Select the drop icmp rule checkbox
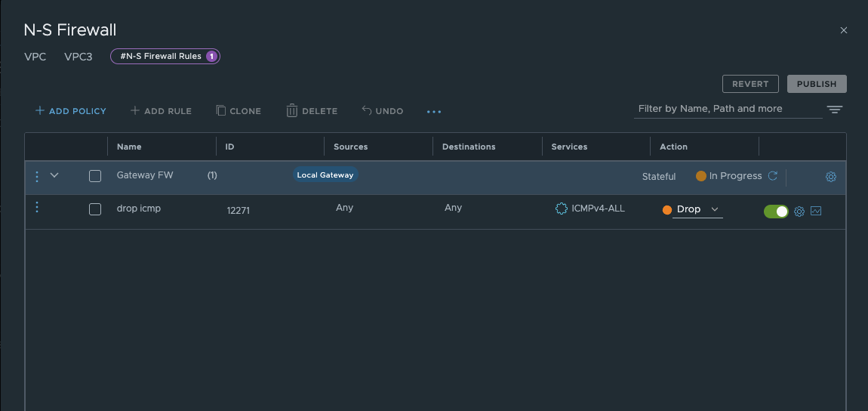The image size is (868, 411). (x=95, y=209)
